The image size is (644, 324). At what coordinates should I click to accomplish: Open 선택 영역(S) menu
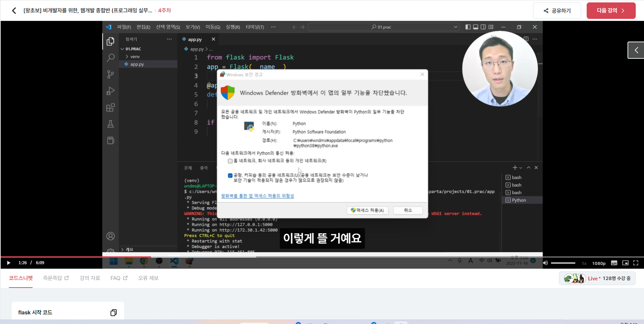(168, 27)
